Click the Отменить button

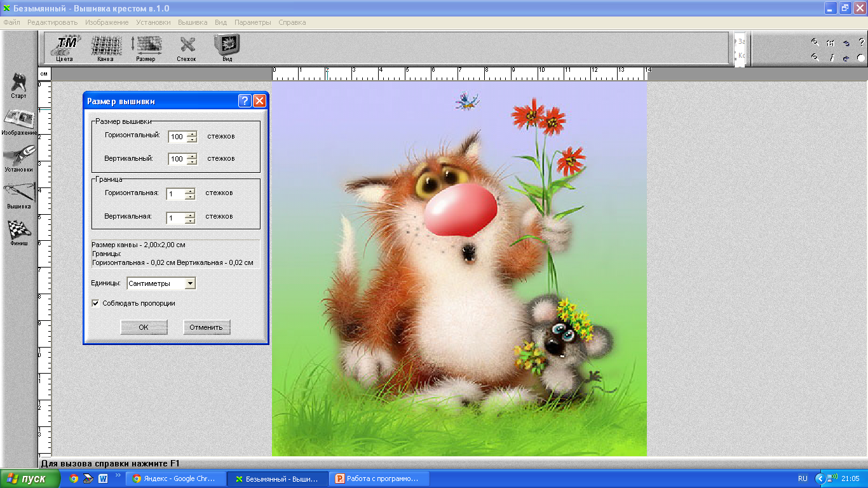(x=206, y=327)
